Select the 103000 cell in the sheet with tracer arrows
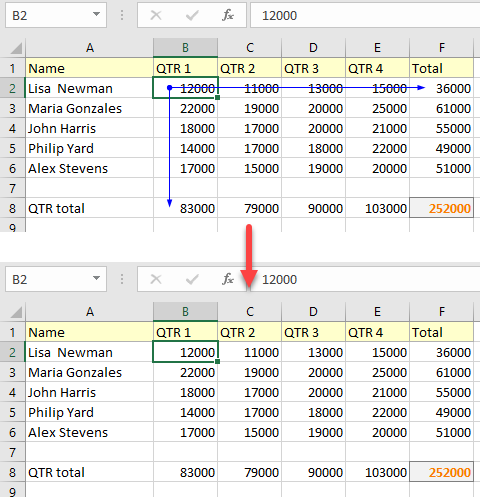 [x=377, y=208]
